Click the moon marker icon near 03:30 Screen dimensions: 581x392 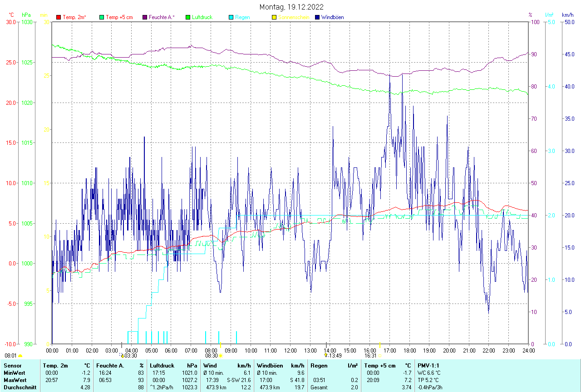click(122, 356)
